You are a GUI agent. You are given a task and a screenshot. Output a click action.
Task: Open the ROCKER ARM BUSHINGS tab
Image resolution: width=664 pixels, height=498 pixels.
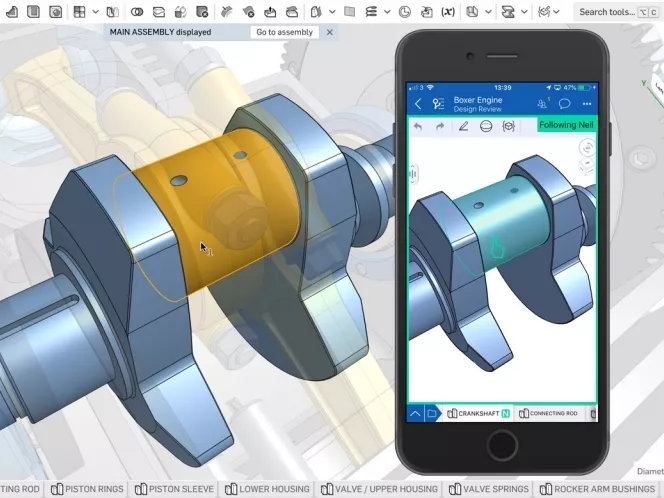(598, 489)
